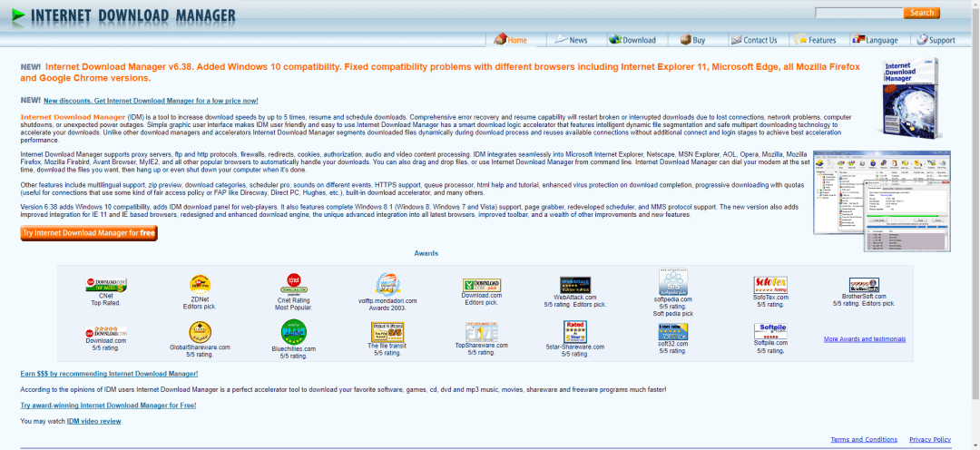
Task: Click the Softpile.com award icon
Action: click(772, 330)
